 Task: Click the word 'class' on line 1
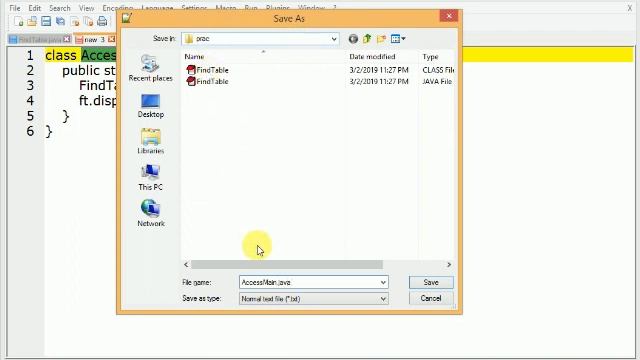[x=61, y=55]
